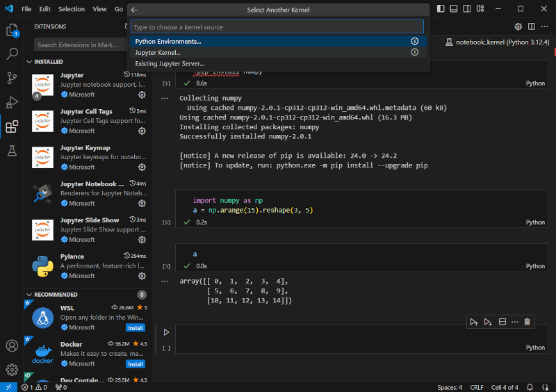The image size is (556, 392).
Task: Open notifications bell in status bar
Action: pos(530,387)
